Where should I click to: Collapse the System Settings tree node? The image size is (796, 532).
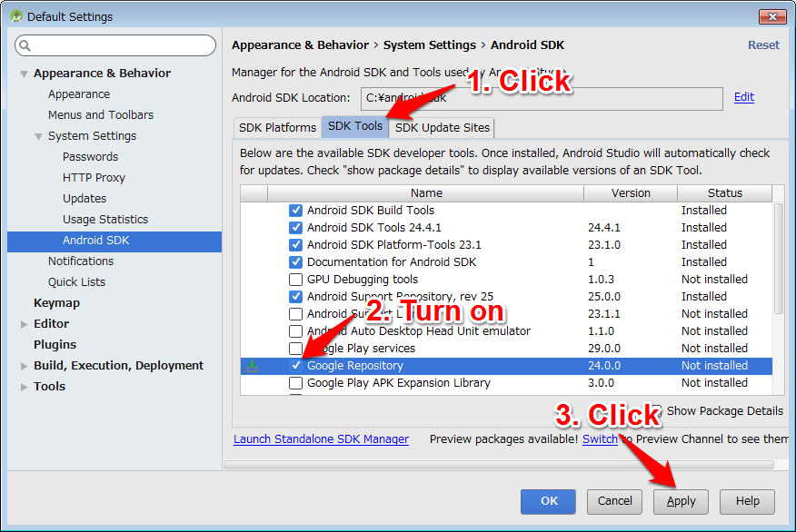(x=38, y=137)
